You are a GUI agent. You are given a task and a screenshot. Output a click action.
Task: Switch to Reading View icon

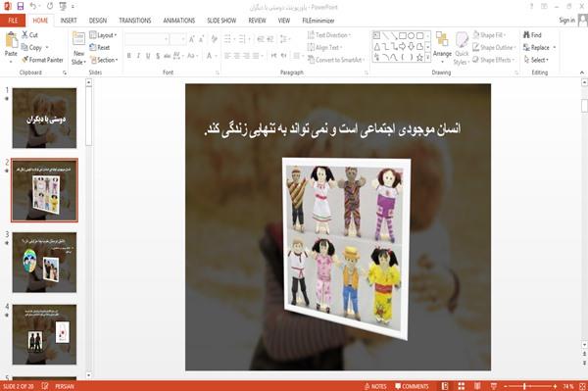pos(477,386)
